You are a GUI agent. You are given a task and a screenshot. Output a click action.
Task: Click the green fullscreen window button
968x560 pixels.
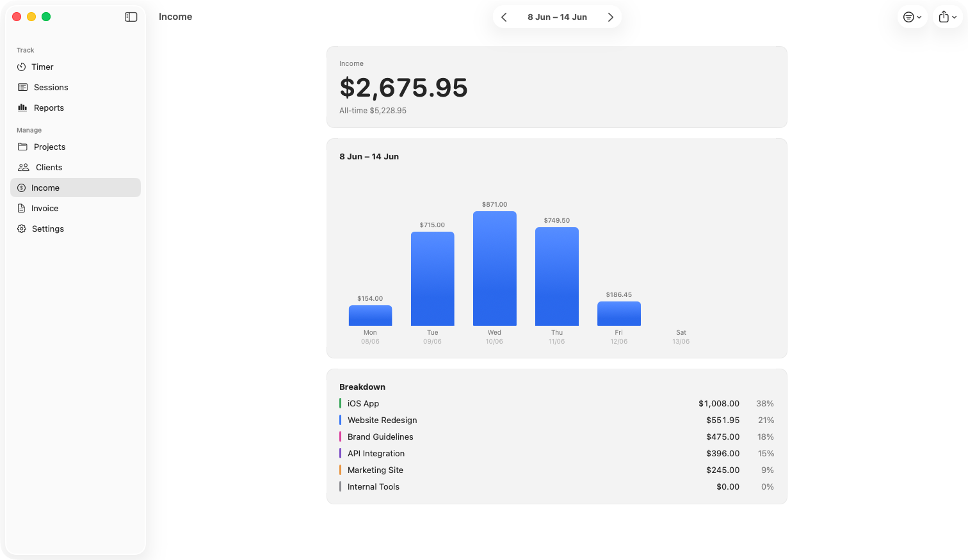(46, 17)
